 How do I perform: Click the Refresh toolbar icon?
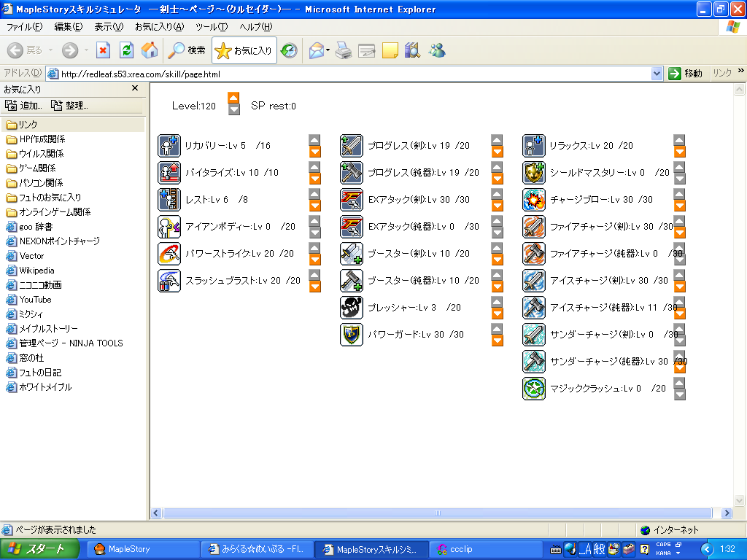click(126, 50)
